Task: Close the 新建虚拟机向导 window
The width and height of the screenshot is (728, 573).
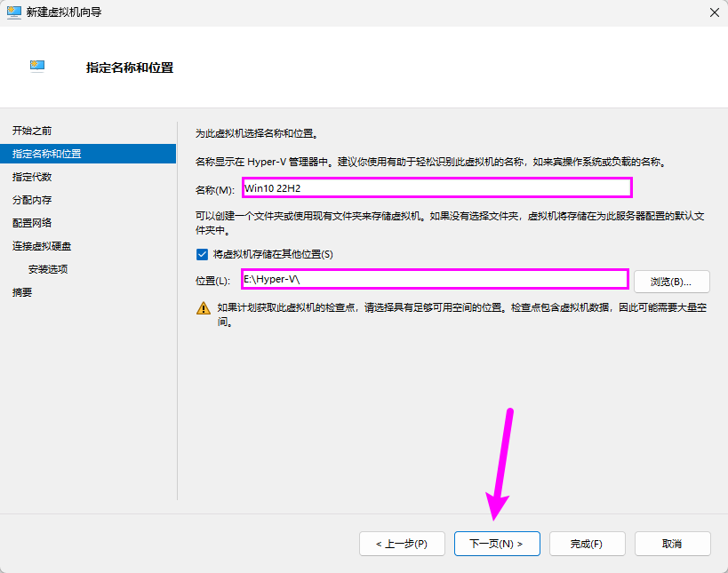Action: tap(715, 12)
